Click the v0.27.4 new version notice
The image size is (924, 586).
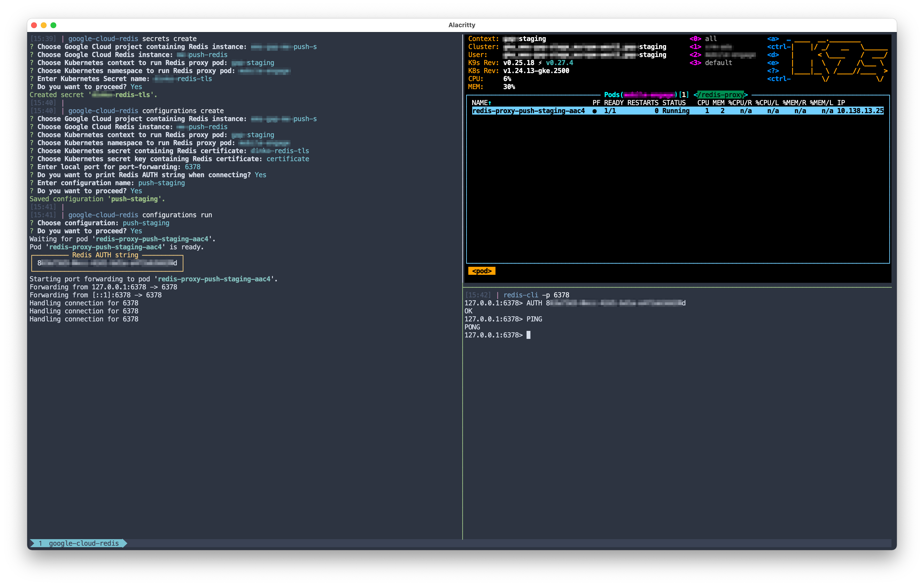pyautogui.click(x=559, y=63)
